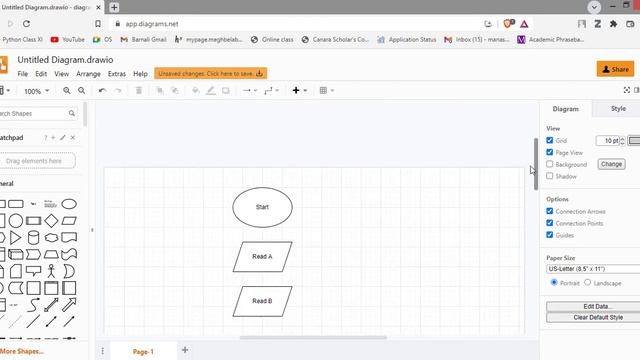Open the waypoints style dropdown
640x360 pixels.
(x=271, y=91)
